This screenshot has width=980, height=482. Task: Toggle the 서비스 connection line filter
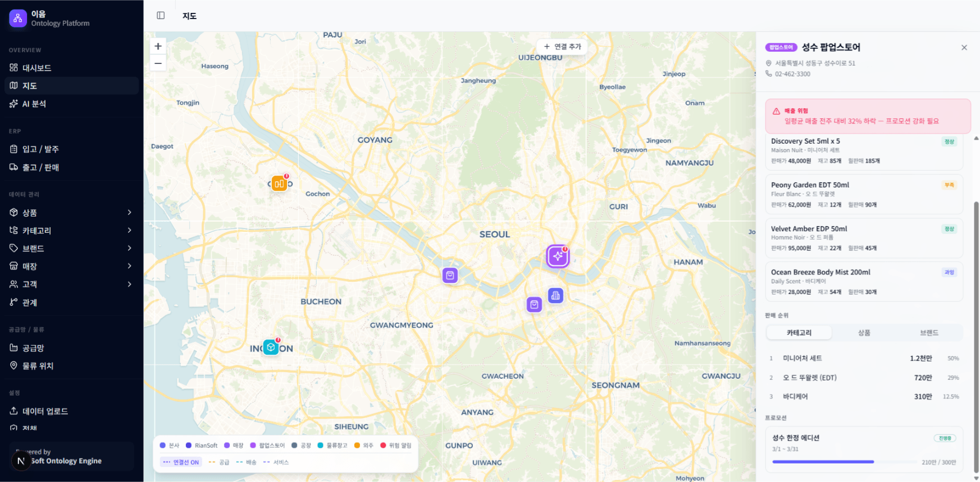pyautogui.click(x=276, y=462)
